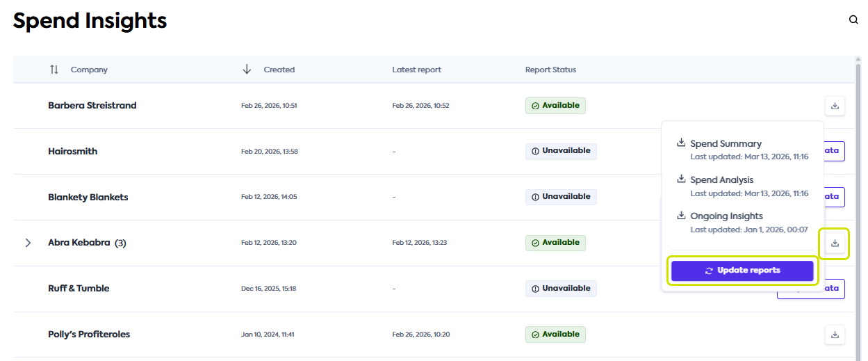Select the Barbera Streistrand company name
This screenshot has width=868, height=361.
click(x=92, y=106)
